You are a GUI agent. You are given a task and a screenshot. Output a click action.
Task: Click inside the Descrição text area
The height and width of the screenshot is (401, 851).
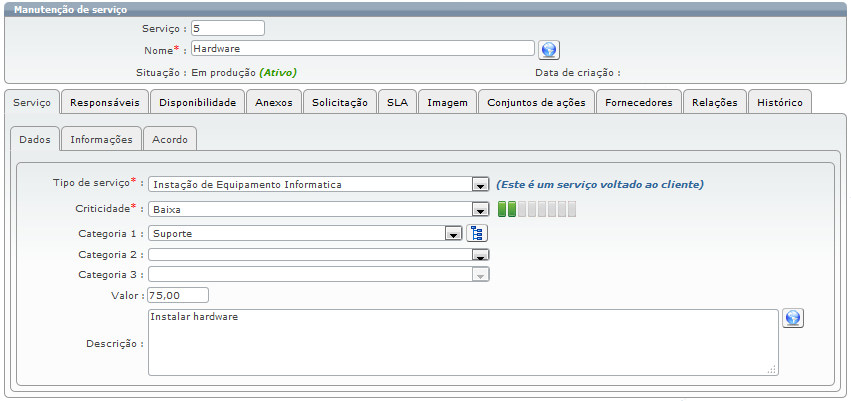[460, 342]
